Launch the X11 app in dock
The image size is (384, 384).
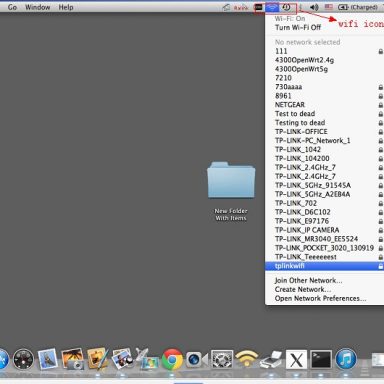[296, 360]
